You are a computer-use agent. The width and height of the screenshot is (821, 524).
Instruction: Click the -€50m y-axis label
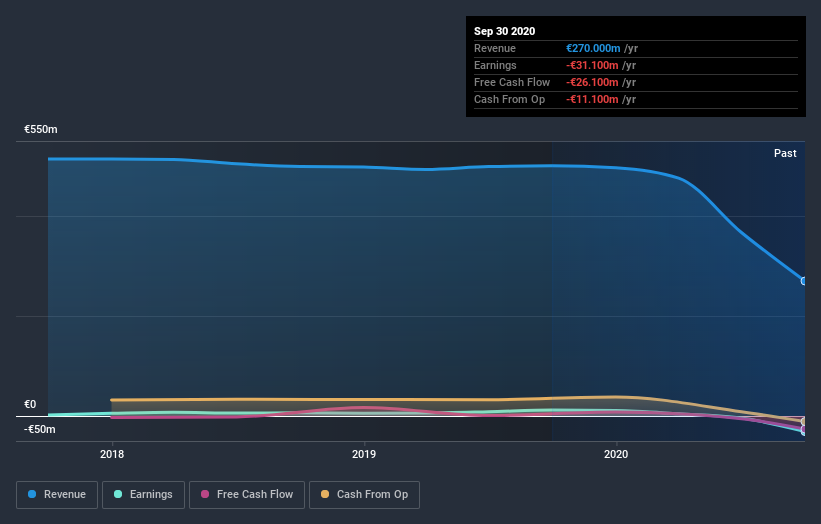pyautogui.click(x=39, y=429)
